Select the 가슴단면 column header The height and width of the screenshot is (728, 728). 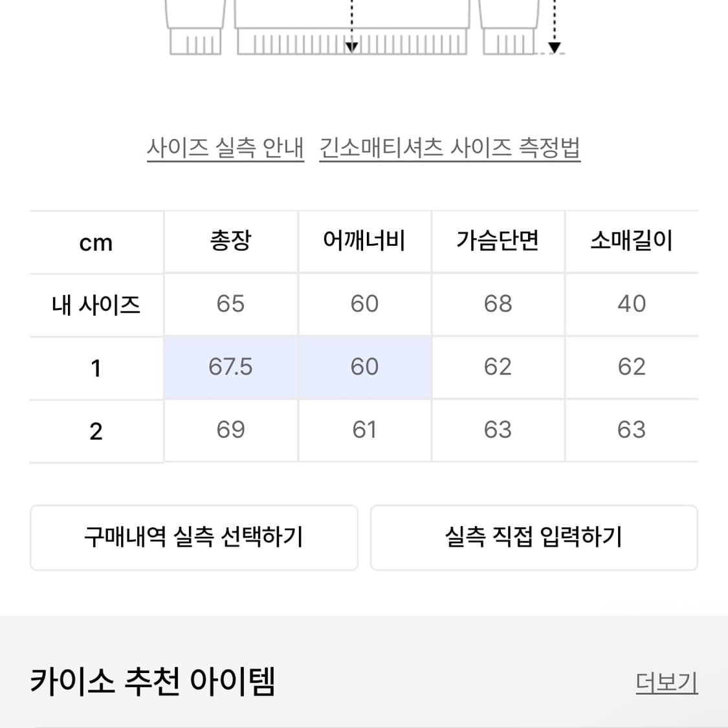tap(498, 241)
